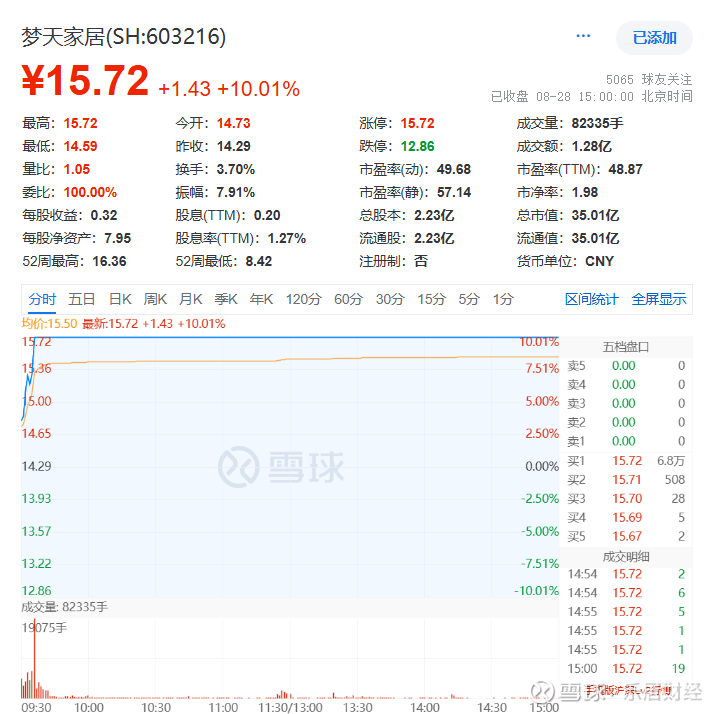This screenshot has width=723, height=714.
Task: Click the 卖5 order book row
Action: tap(626, 366)
